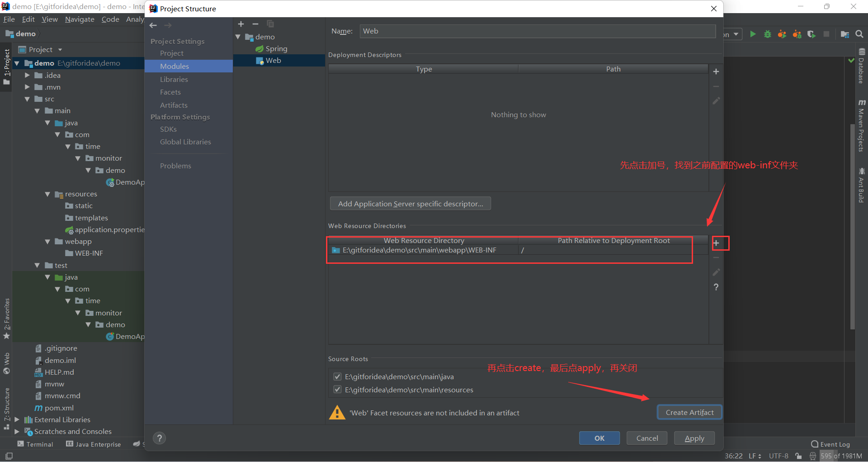Click the Create Artifact button
The height and width of the screenshot is (462, 868).
click(x=689, y=412)
